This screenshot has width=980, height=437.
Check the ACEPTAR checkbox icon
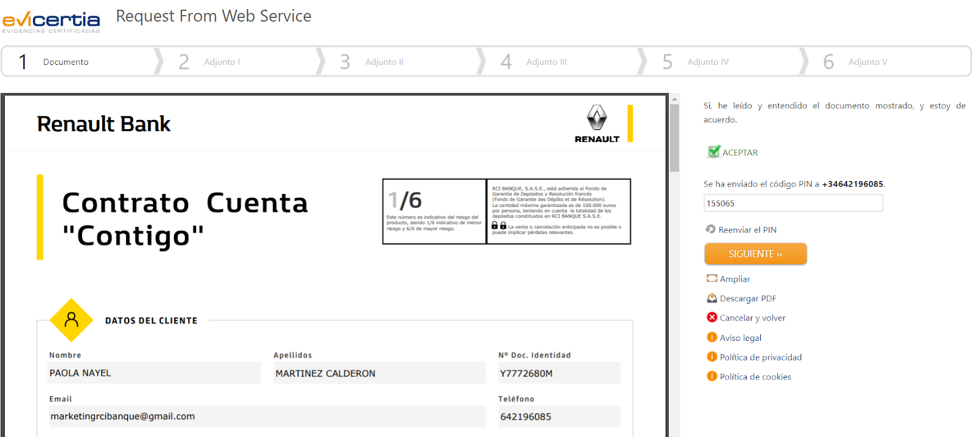[x=714, y=151]
